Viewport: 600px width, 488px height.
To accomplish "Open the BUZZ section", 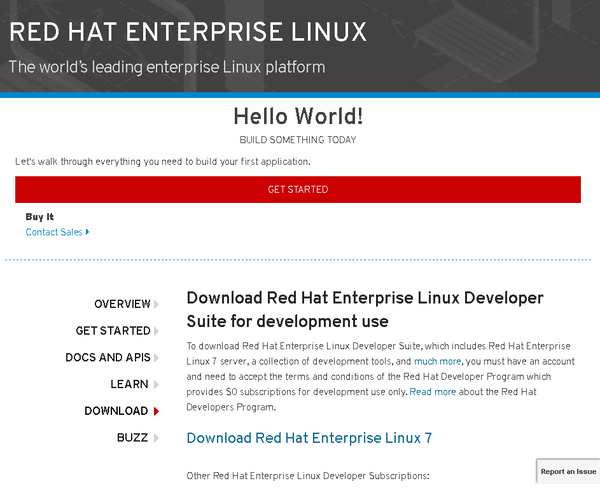I will tap(132, 438).
